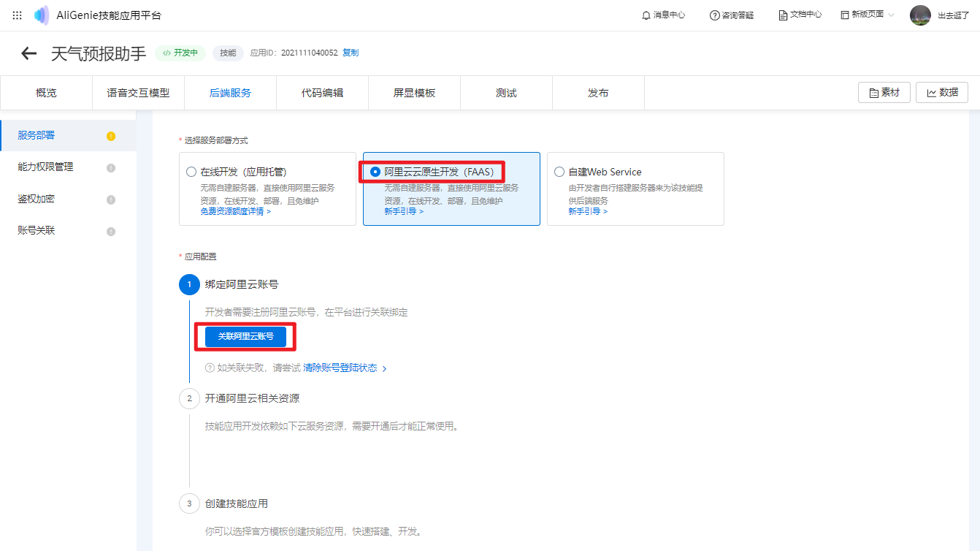
Task: Click the yellow warning dot beside 服务部署
Action: click(x=111, y=136)
